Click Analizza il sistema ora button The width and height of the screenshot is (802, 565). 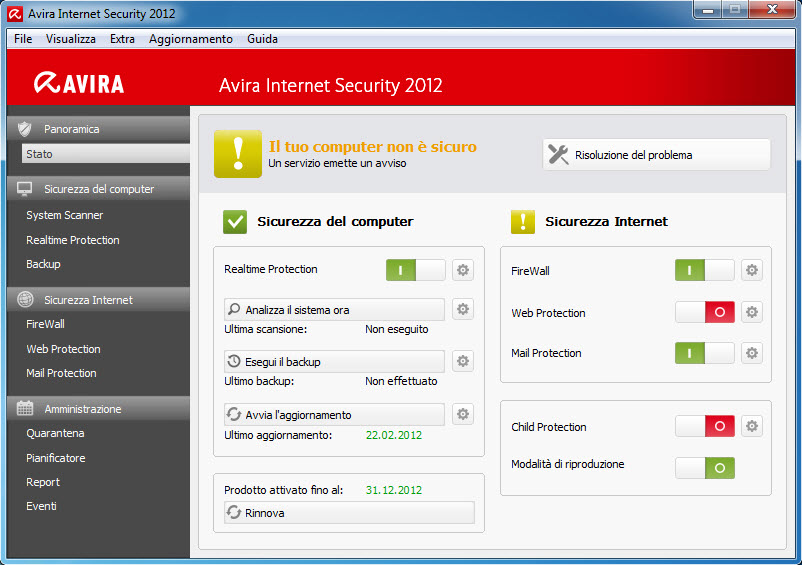(335, 310)
